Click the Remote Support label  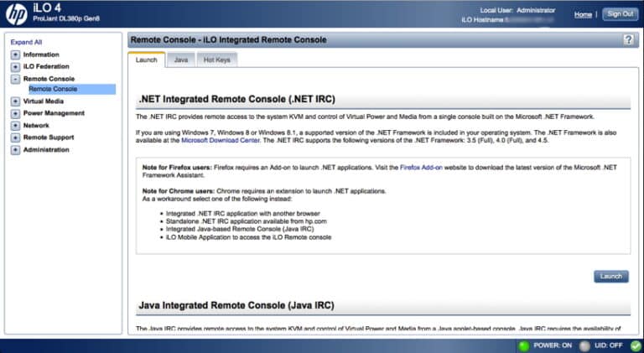(49, 138)
